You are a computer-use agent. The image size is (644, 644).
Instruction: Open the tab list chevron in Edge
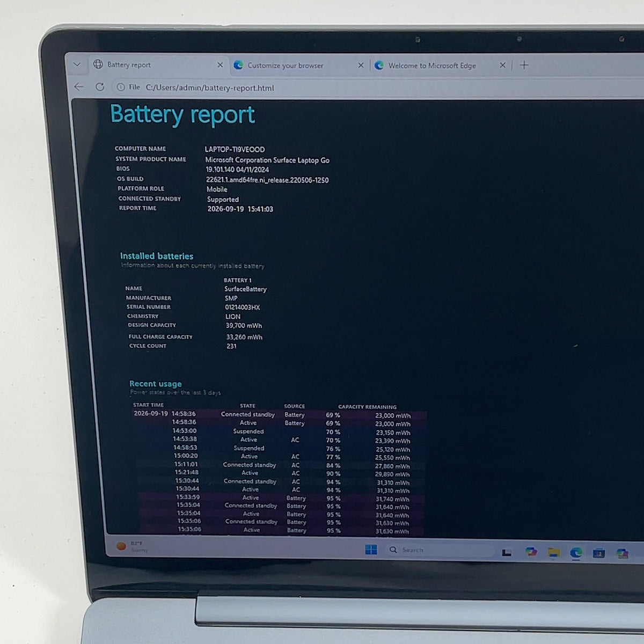tap(77, 64)
